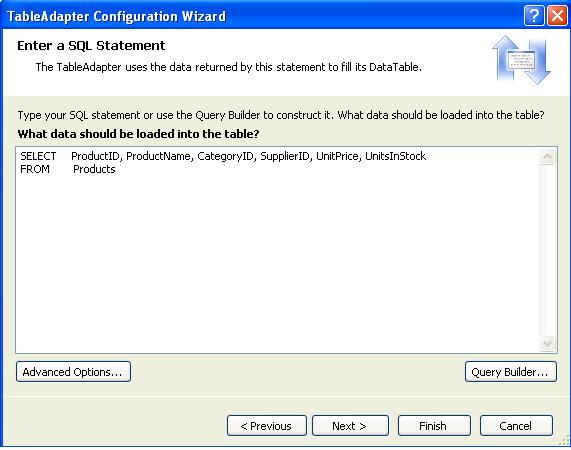This screenshot has height=450, width=571.
Task: Click UnitsInStock column in the query
Action: coord(395,156)
